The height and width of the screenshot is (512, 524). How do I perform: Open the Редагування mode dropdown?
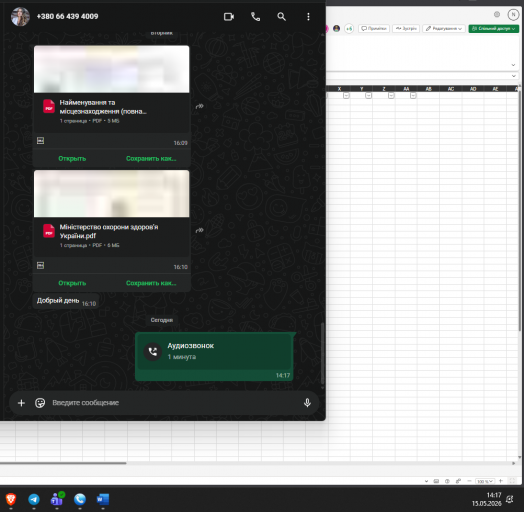pyautogui.click(x=444, y=28)
